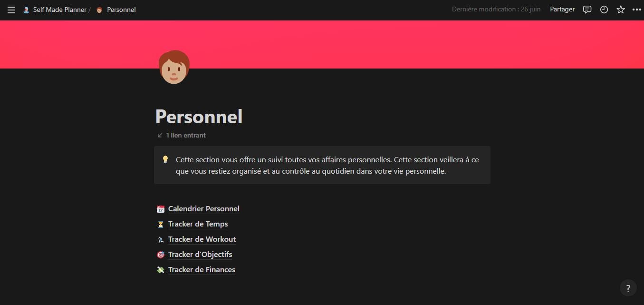This screenshot has height=305, width=644.
Task: Open the hamburger sidebar menu
Action: click(11, 10)
